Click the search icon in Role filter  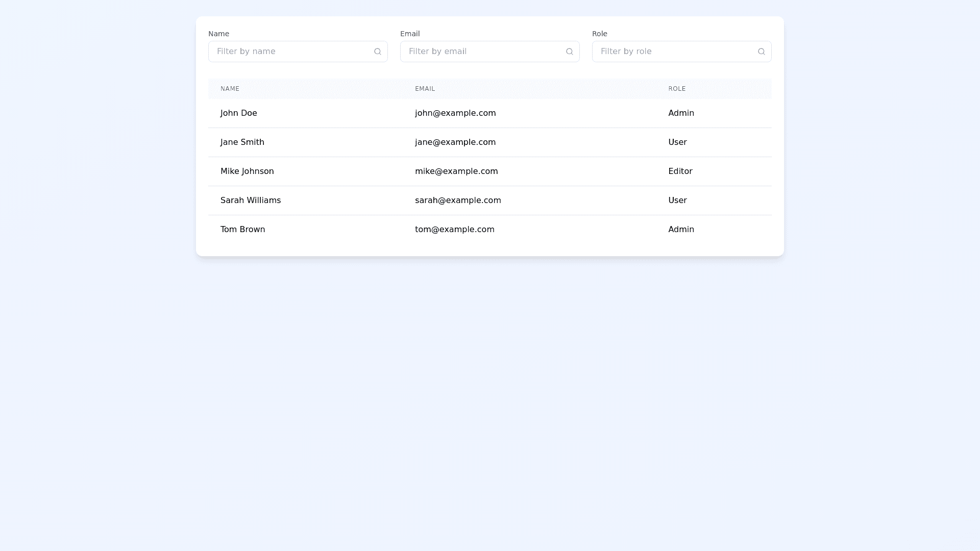762,52
